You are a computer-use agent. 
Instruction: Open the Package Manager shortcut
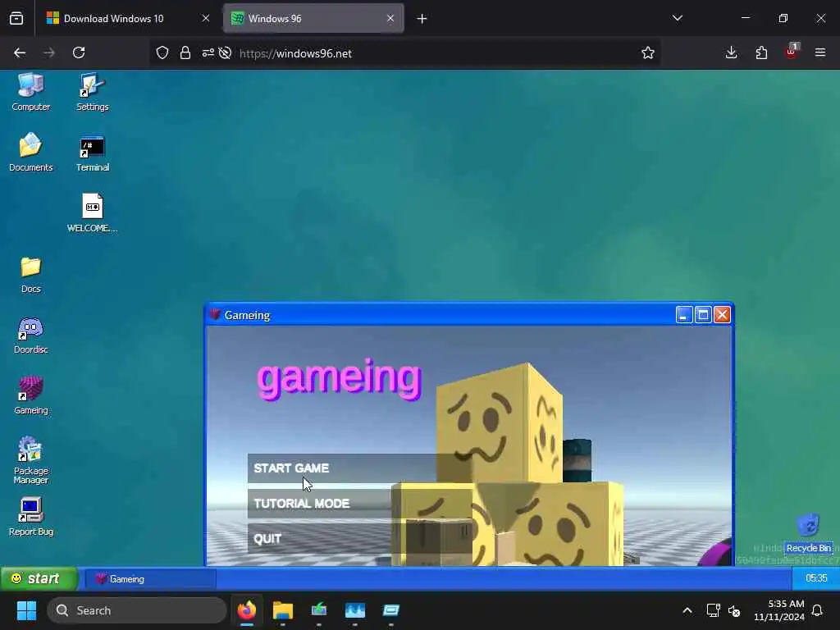(31, 460)
